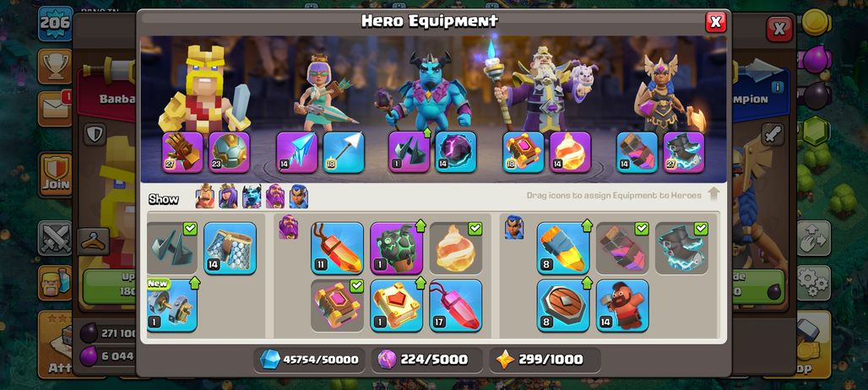Tap Grand Warden's equipped Eternal Tome slot
Screen dimensions: 868x390
click(x=524, y=152)
